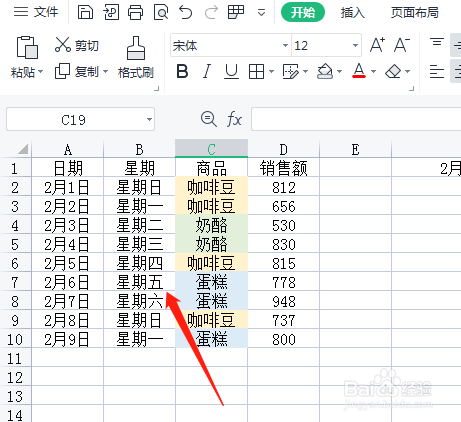
Task: Select column E header
Action: 355,149
